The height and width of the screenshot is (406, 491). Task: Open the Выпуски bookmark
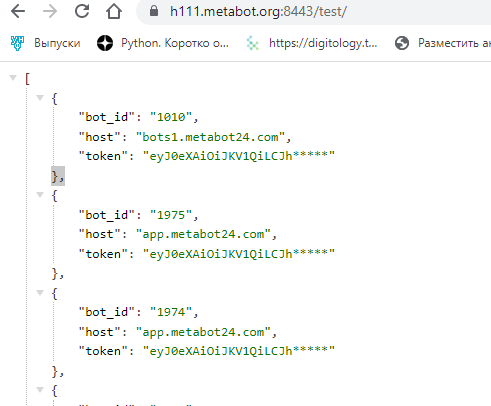57,43
